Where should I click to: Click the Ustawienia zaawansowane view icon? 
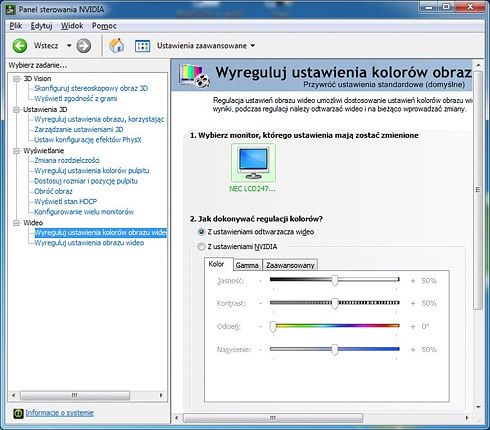(142, 46)
